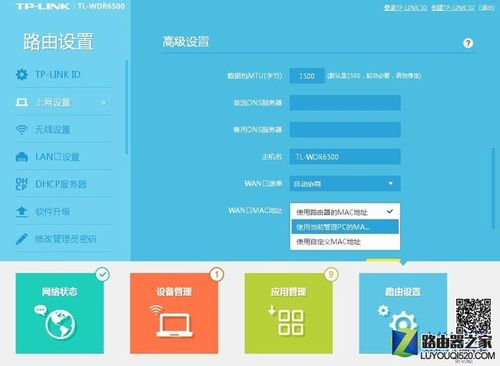This screenshot has height=366, width=500.
Task: Open the 路由设置 tile
Action: (403, 313)
